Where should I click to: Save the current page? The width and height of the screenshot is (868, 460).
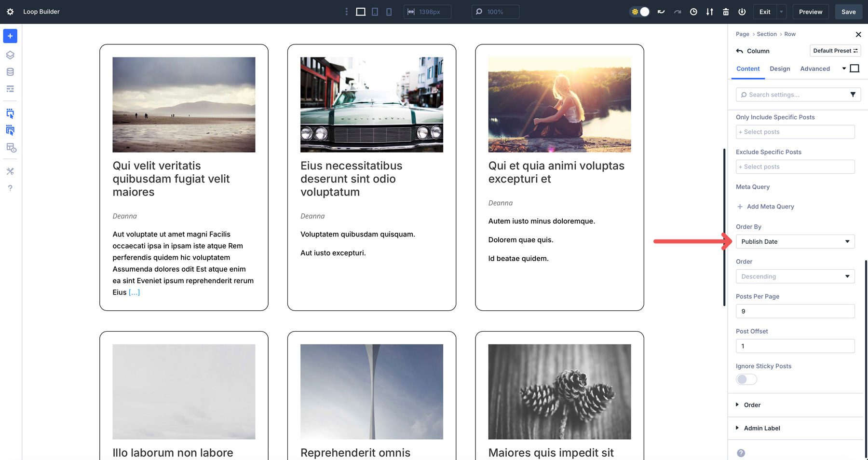click(x=848, y=11)
